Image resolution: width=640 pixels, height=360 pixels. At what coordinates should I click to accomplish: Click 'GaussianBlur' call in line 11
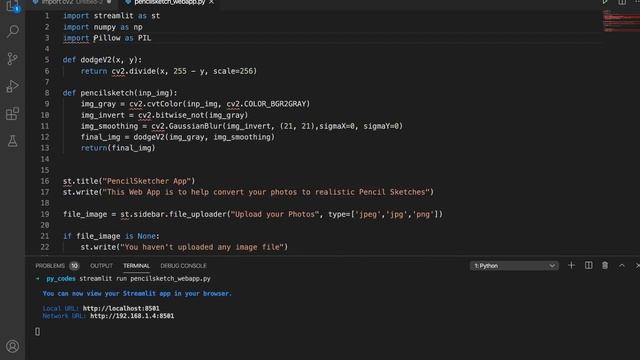point(195,126)
